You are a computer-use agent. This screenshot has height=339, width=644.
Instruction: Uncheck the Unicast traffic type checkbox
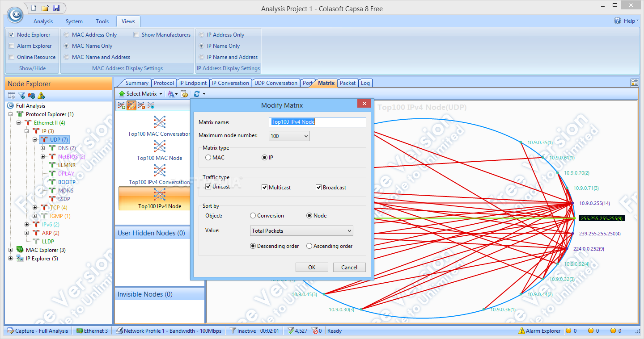pyautogui.click(x=208, y=187)
